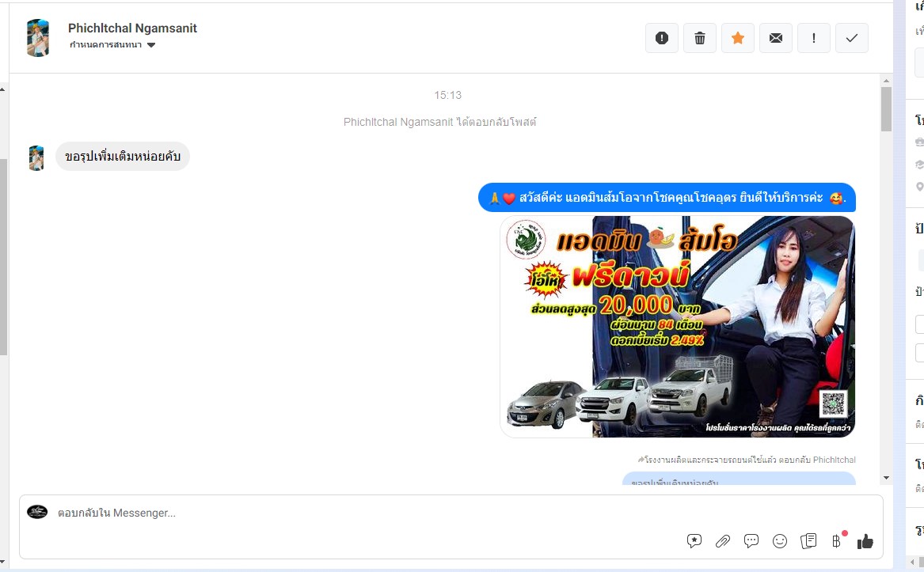Open the speech bubble with dots icon

751,541
